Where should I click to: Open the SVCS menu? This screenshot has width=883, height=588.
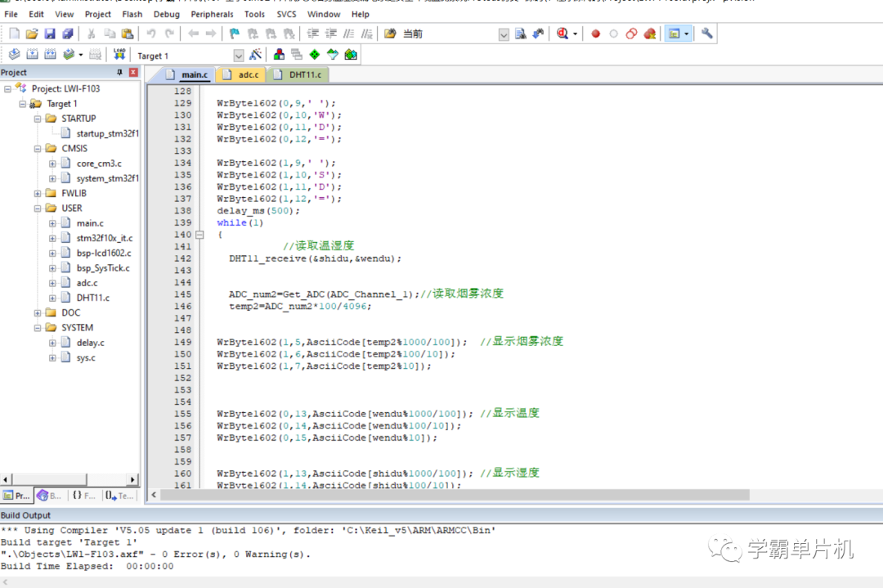point(287,14)
